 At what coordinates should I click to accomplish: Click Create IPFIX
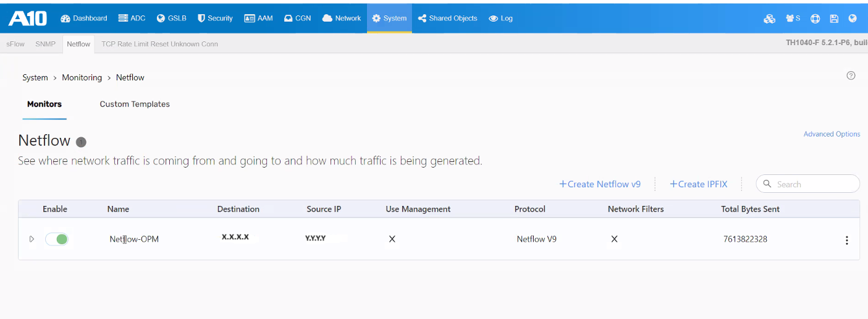tap(699, 184)
